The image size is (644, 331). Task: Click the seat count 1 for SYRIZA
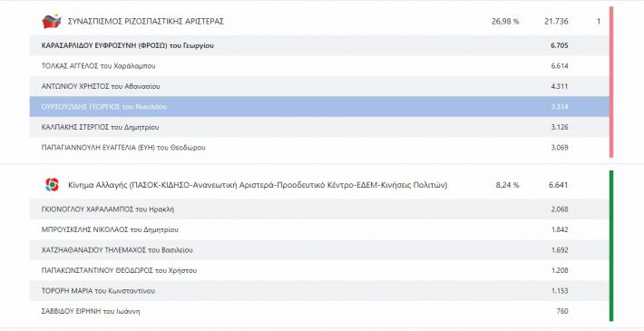599,22
